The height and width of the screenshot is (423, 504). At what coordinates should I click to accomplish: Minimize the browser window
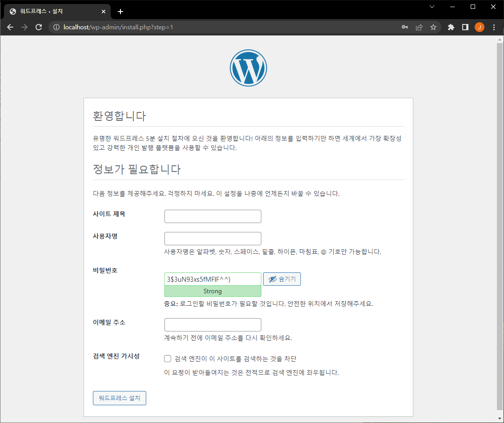(452, 7)
